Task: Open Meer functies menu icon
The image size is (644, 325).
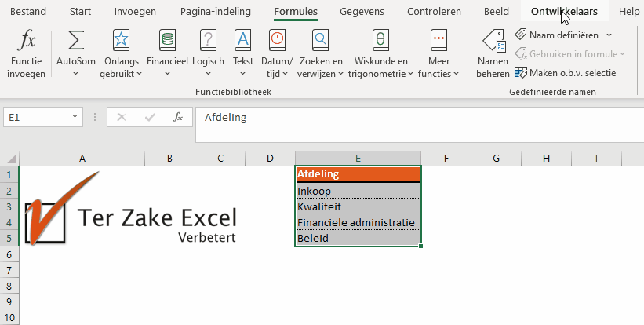Action: (x=438, y=41)
